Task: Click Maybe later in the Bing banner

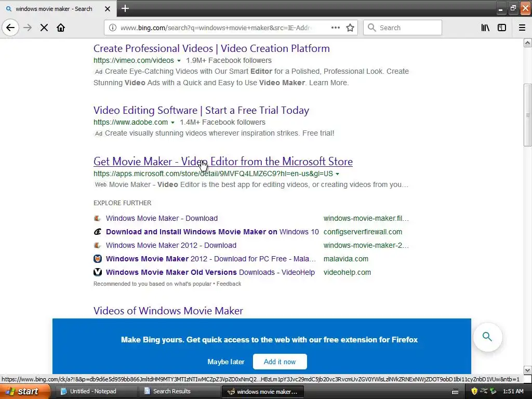Action: click(x=226, y=362)
